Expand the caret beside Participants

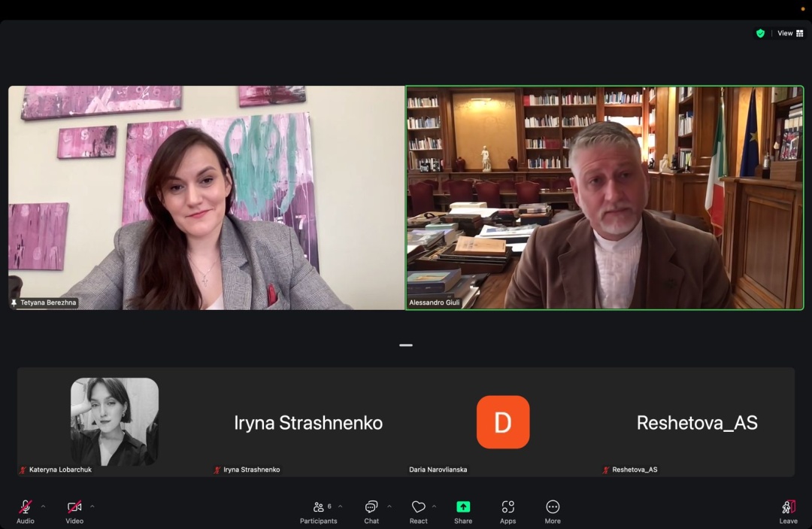(340, 506)
